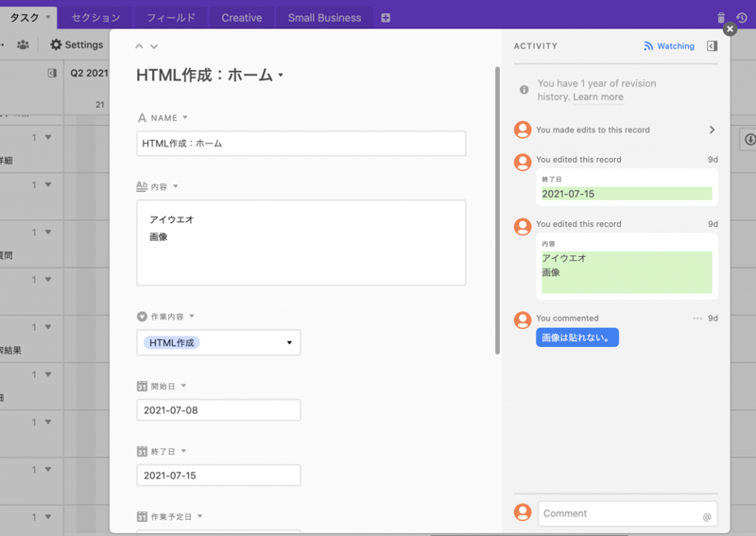756x536 pixels.
Task: Open the trash icon in top bar
Action: click(x=721, y=18)
